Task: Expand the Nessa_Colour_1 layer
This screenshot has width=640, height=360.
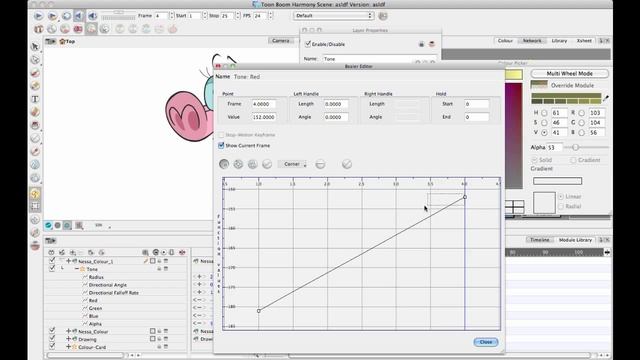Action: [x=69, y=261]
